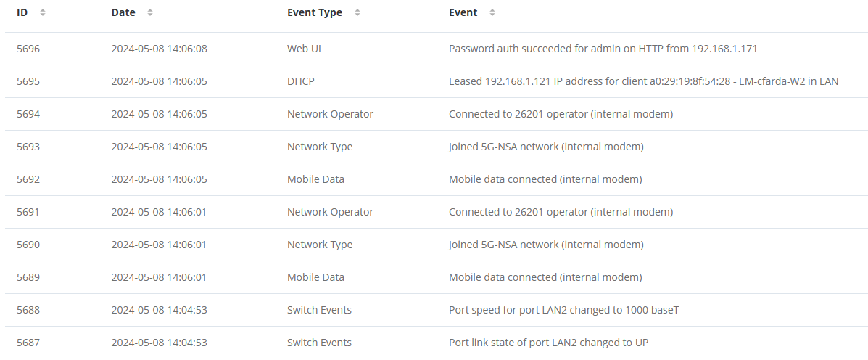Click the Event Type header label
This screenshot has height=360, width=868.
point(315,12)
